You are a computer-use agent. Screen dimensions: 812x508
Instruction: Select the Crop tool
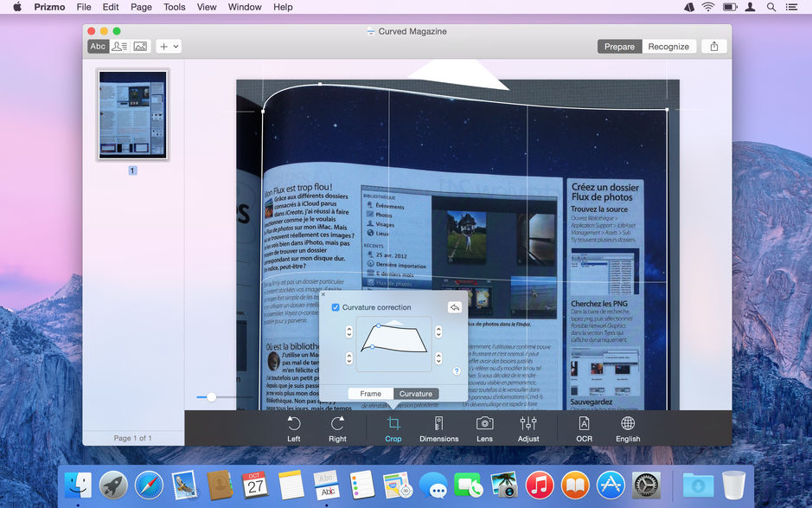393,428
